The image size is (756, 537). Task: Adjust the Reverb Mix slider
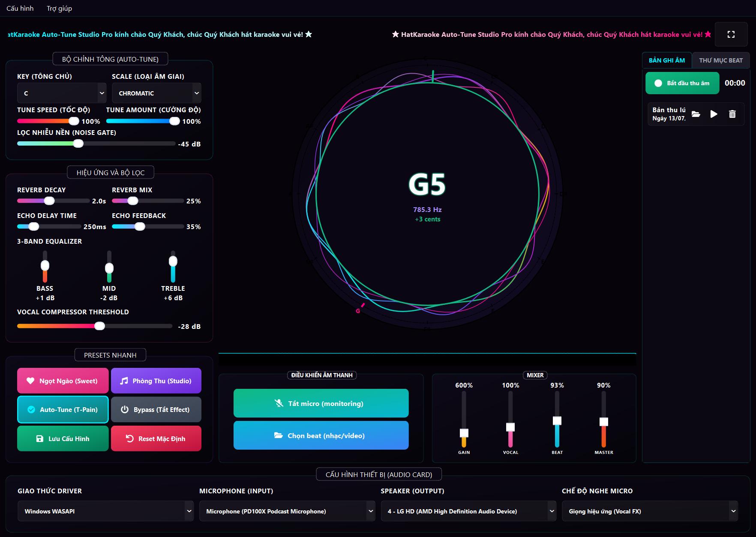(148, 201)
